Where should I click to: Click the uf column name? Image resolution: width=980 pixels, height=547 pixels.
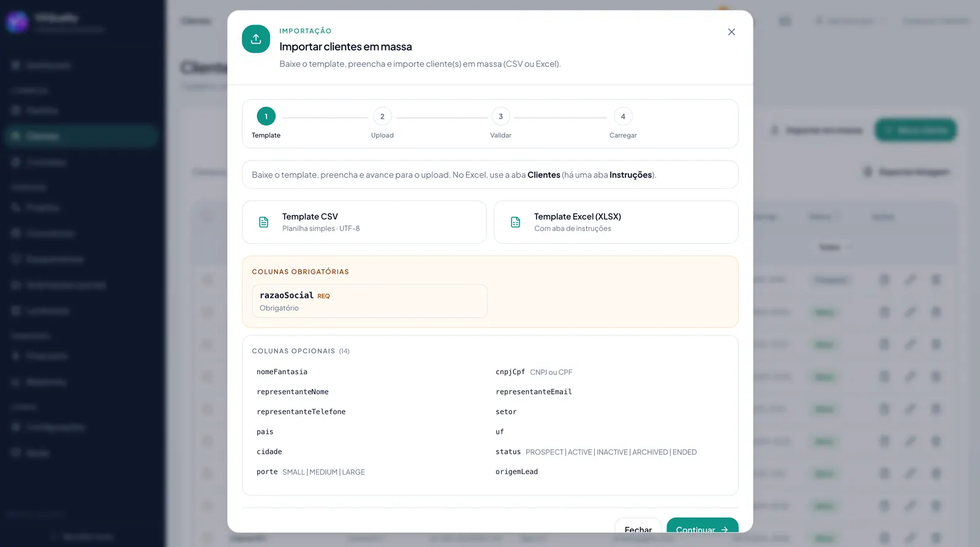[x=500, y=432]
